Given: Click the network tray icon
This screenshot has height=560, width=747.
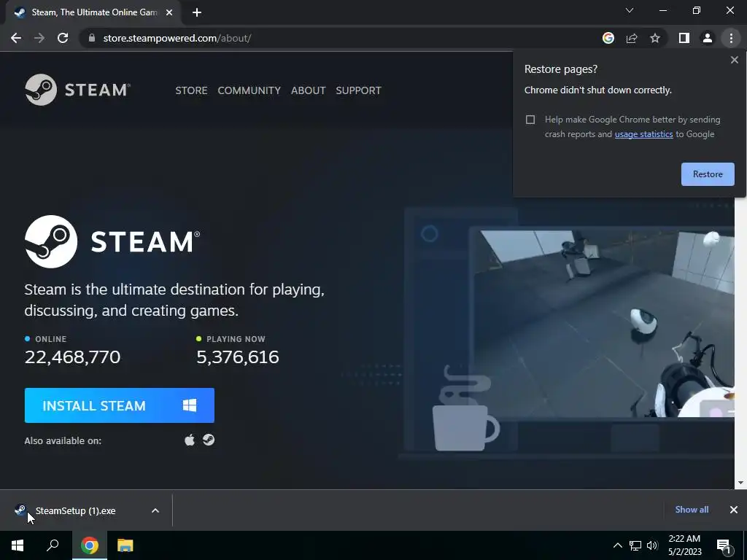Looking at the screenshot, I should tap(635, 545).
